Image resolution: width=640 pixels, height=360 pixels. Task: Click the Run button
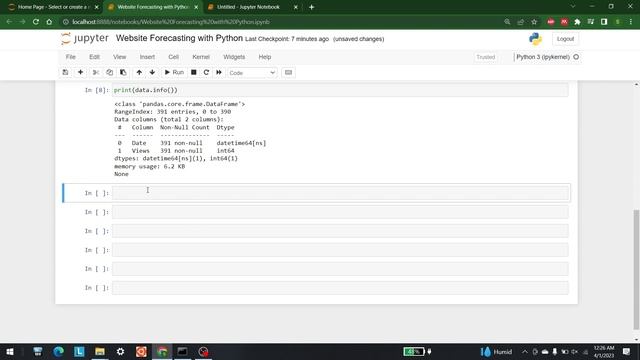click(x=174, y=72)
